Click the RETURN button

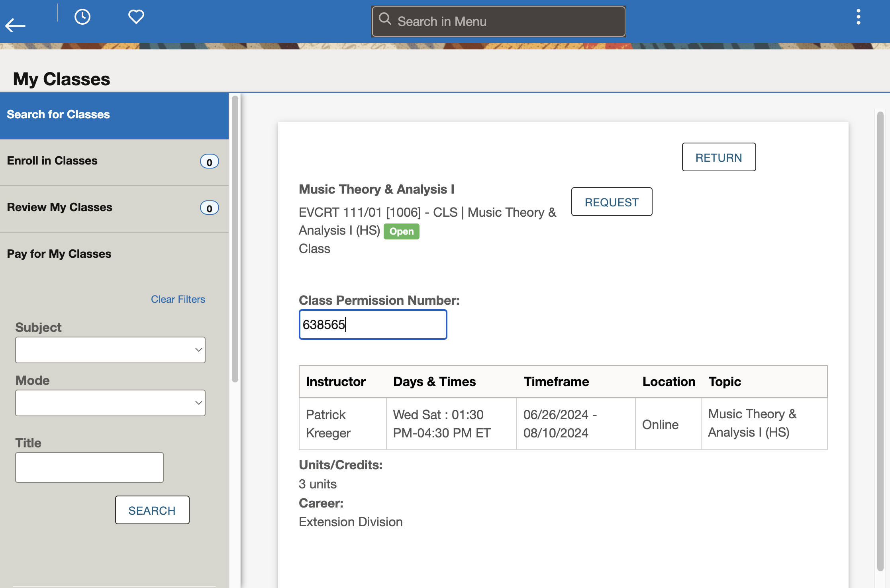(x=719, y=157)
